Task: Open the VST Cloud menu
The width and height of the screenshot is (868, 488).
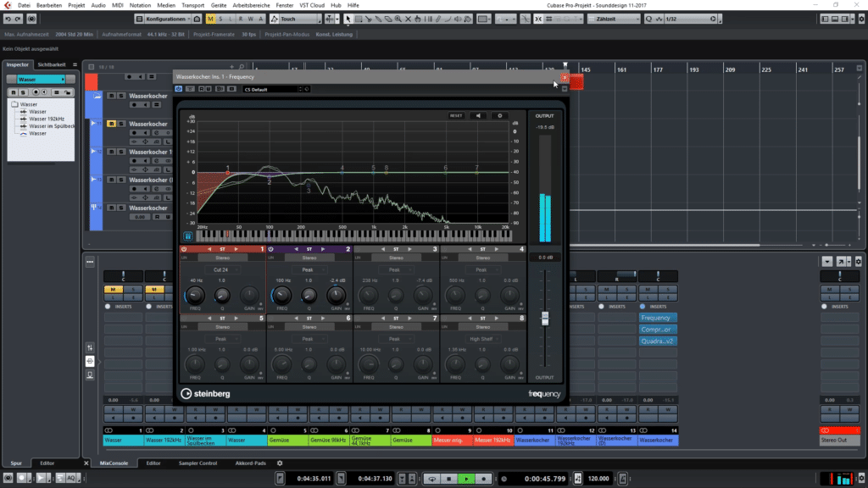Action: click(312, 5)
